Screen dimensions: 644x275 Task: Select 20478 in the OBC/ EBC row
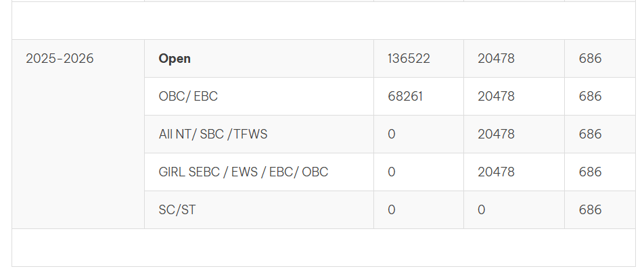[x=496, y=97]
